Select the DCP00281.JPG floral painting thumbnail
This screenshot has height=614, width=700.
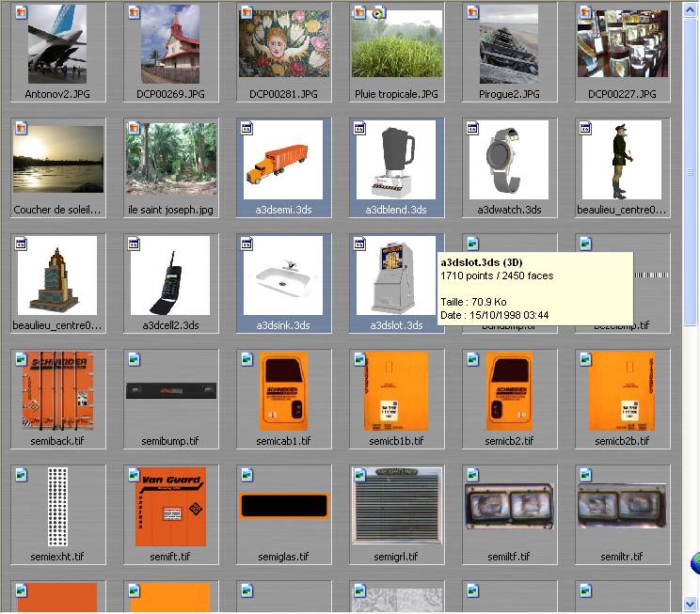pyautogui.click(x=283, y=44)
